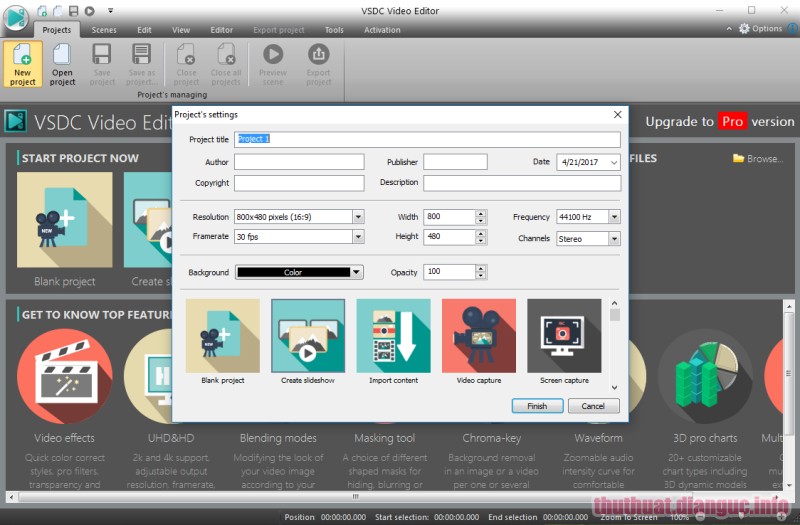Click start page vertical scrollbar down arrow
This screenshot has height=525, width=800.
(789, 485)
